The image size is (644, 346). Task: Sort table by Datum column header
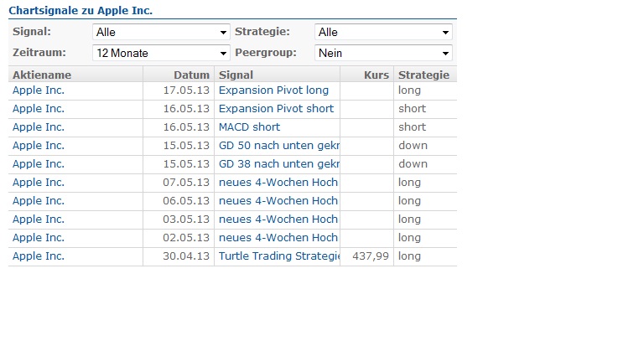click(191, 75)
